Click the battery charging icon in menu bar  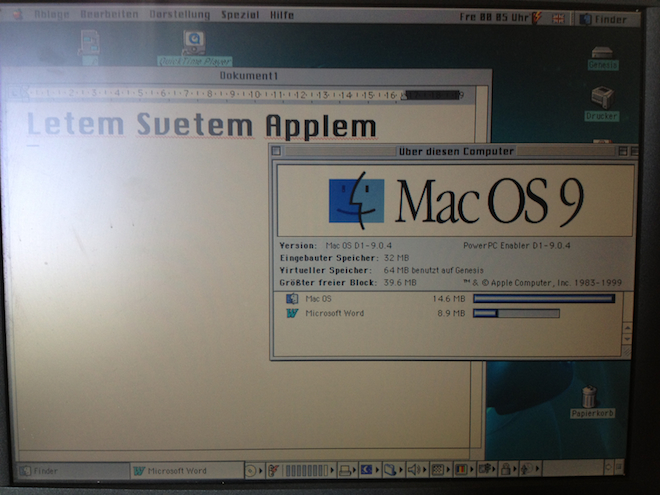click(537, 18)
